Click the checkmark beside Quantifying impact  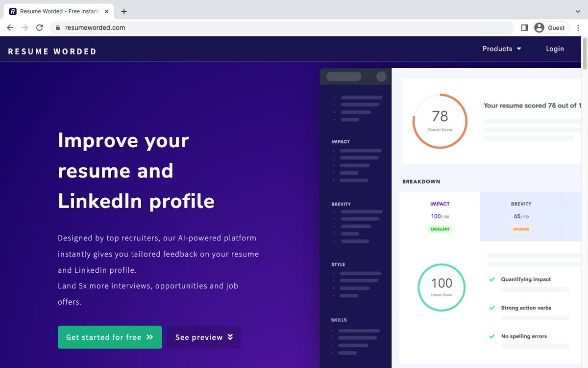tap(492, 279)
